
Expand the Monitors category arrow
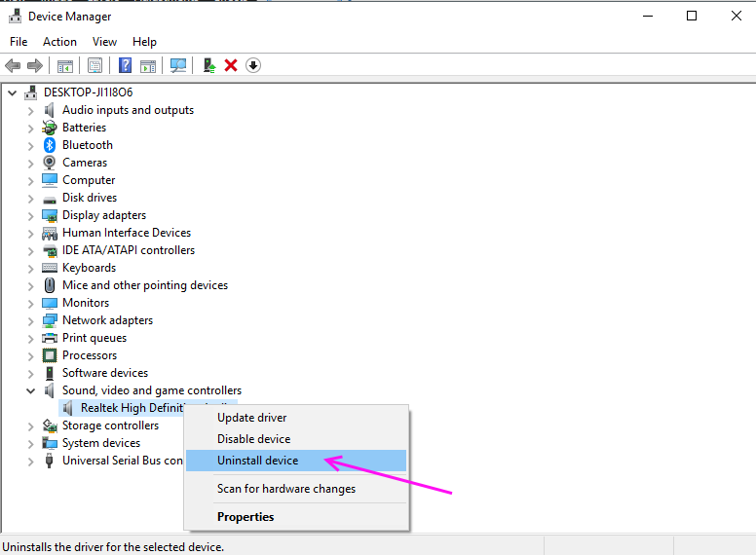(30, 304)
